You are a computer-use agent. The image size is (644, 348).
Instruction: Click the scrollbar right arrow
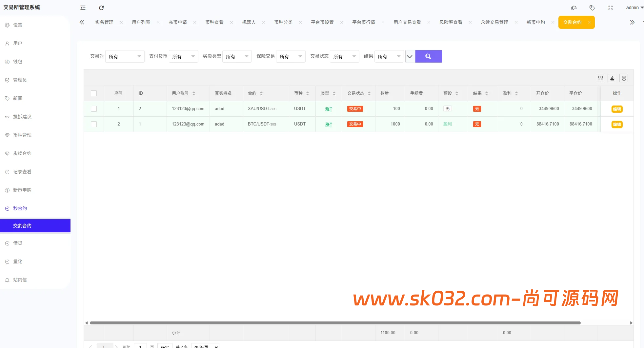[631, 323]
